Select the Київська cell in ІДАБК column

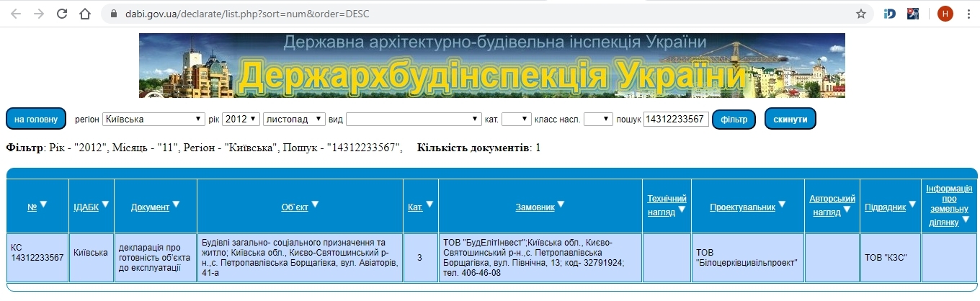(92, 257)
